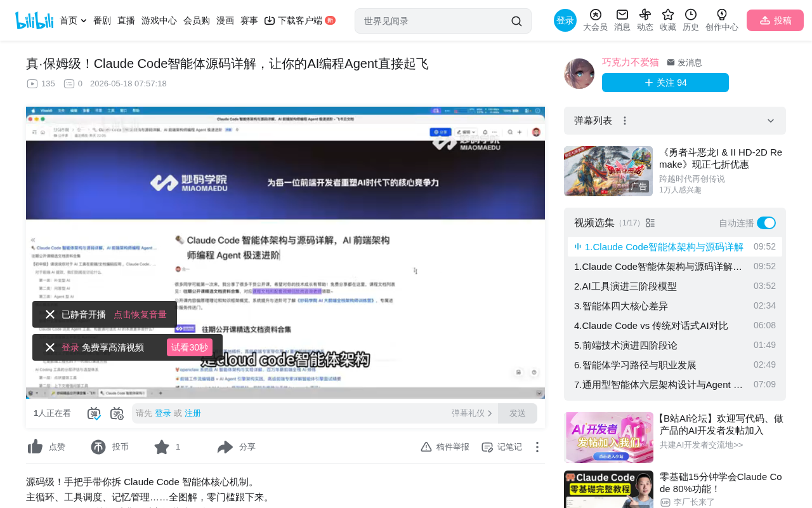The width and height of the screenshot is (812, 508).
Task: Open 番剧 in top navigation
Action: click(102, 21)
